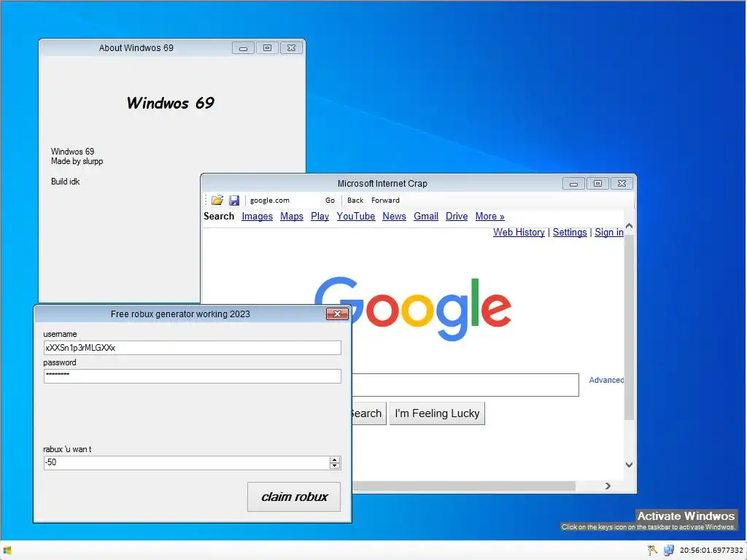Increase robux amount with up spinner arrow
Viewport: 747px width, 560px height.
click(x=335, y=459)
